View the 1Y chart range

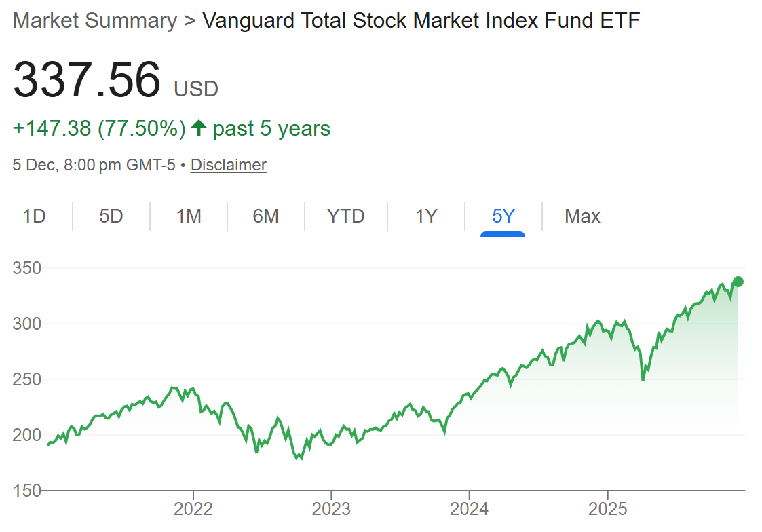(x=426, y=216)
